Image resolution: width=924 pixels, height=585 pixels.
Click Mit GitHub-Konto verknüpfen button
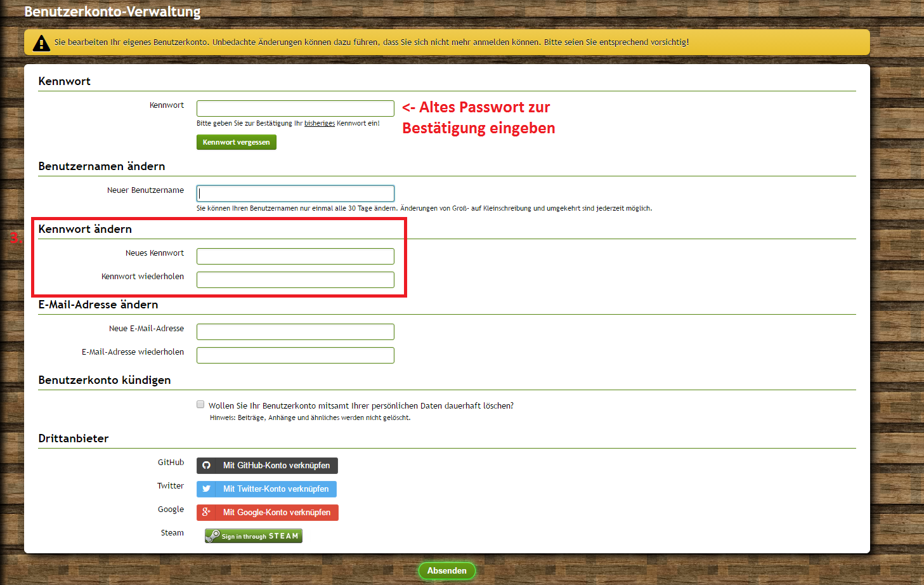point(276,466)
